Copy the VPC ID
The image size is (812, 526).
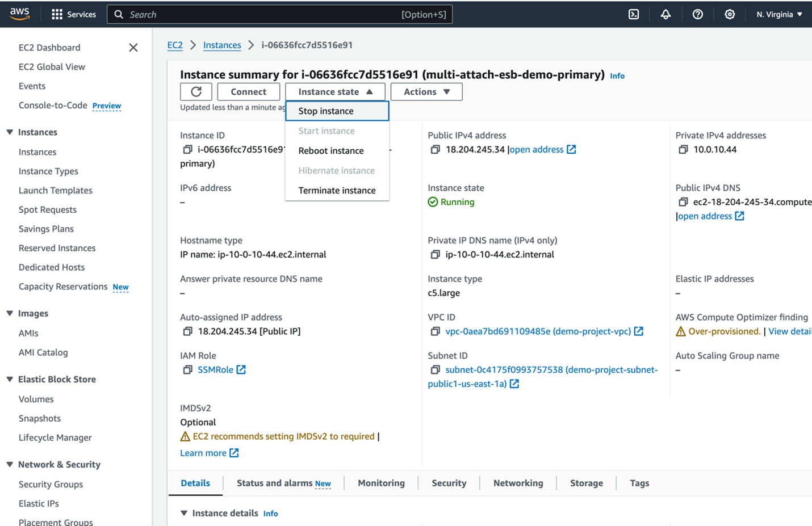tap(435, 331)
